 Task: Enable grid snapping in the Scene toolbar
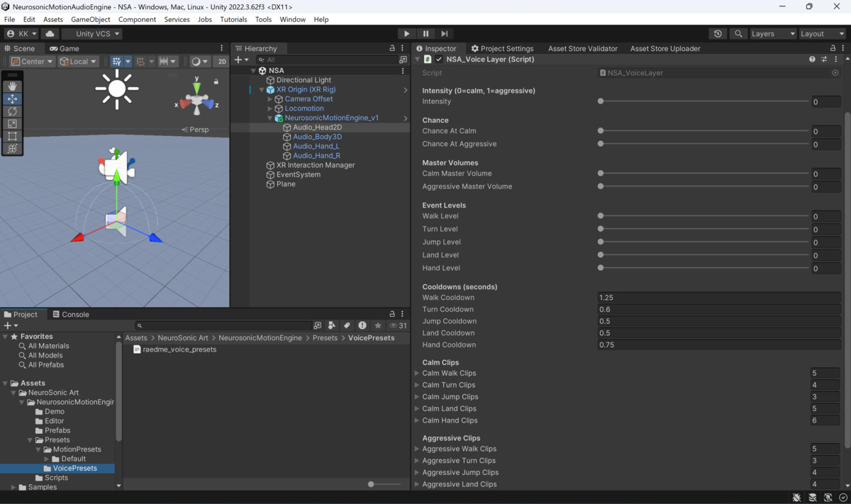pos(141,61)
